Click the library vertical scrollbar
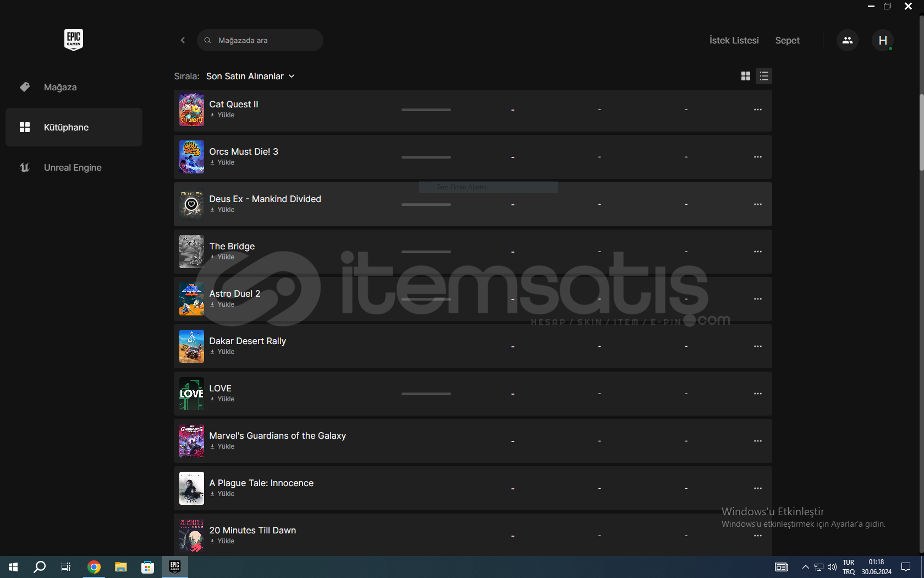The image size is (924, 578). [921, 132]
